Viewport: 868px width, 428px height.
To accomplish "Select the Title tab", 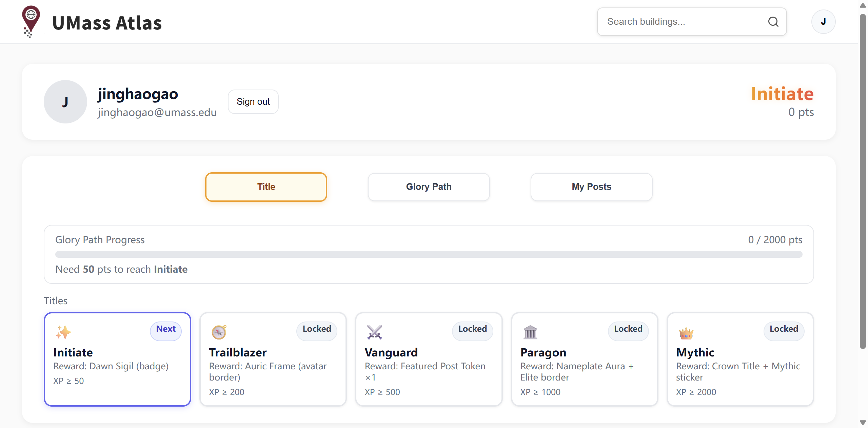I will click(x=266, y=187).
